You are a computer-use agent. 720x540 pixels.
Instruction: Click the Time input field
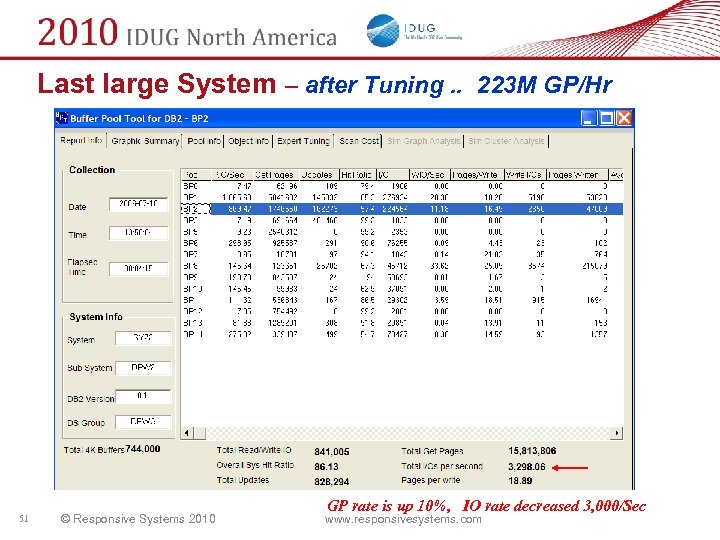[139, 233]
